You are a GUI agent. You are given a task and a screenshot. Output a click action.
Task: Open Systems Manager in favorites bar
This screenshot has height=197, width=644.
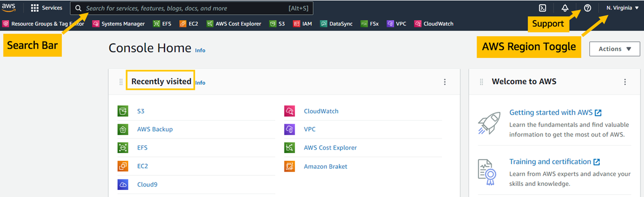(x=118, y=24)
